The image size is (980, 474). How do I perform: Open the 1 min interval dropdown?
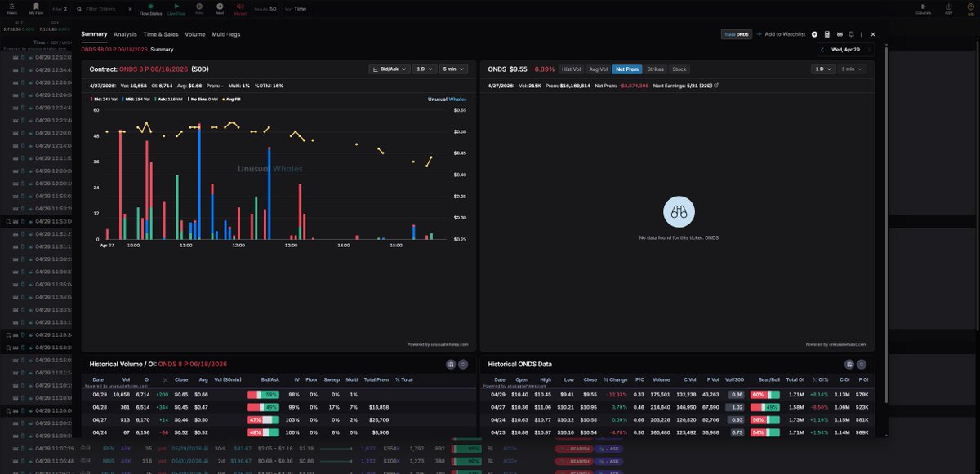point(853,69)
